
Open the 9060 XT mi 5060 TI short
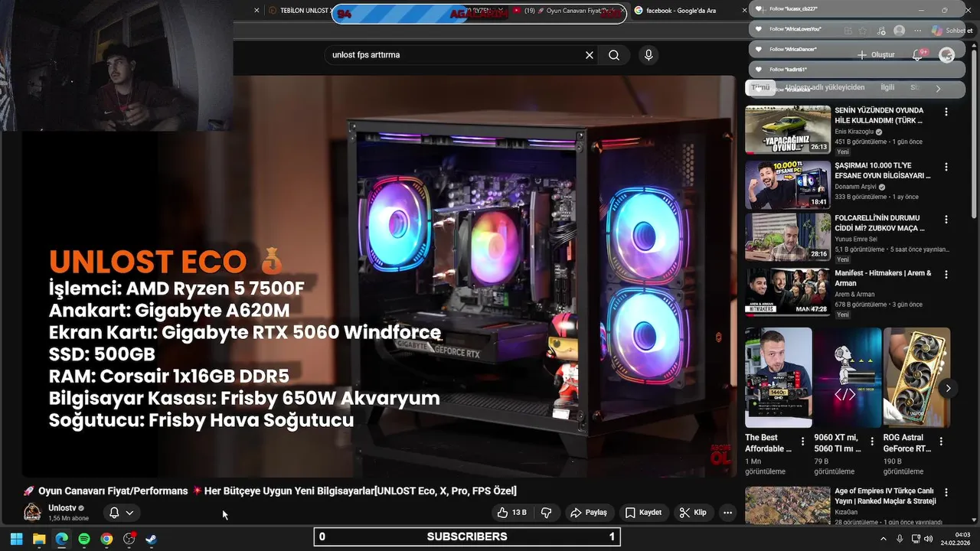(x=848, y=377)
